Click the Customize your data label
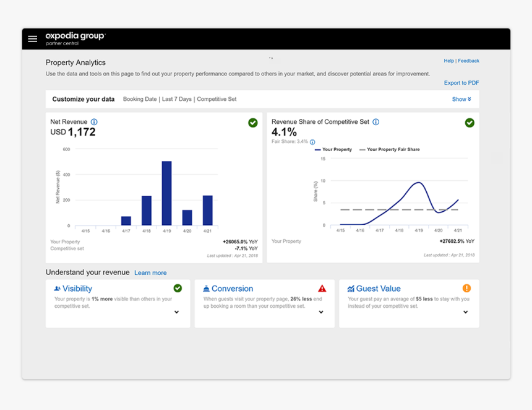532x410 pixels. 84,99
